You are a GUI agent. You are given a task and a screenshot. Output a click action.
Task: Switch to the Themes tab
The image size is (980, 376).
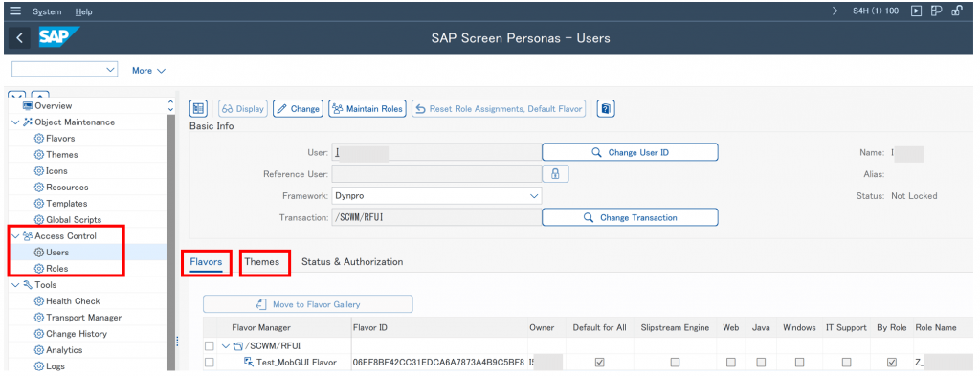point(262,262)
